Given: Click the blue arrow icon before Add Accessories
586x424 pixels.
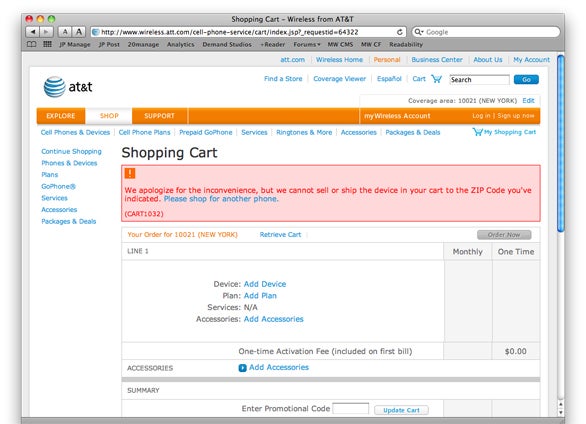Looking at the screenshot, I should point(243,368).
